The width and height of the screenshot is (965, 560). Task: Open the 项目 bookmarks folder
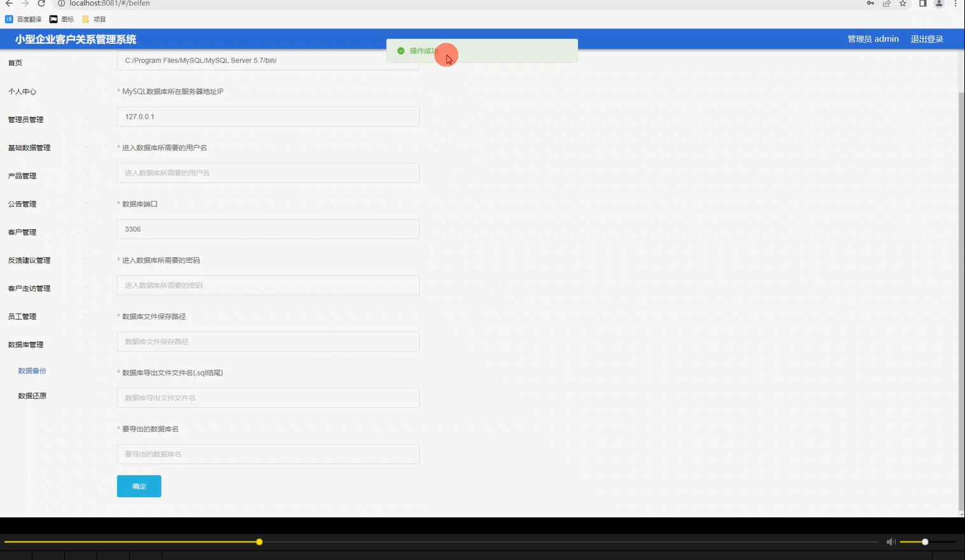tap(94, 19)
